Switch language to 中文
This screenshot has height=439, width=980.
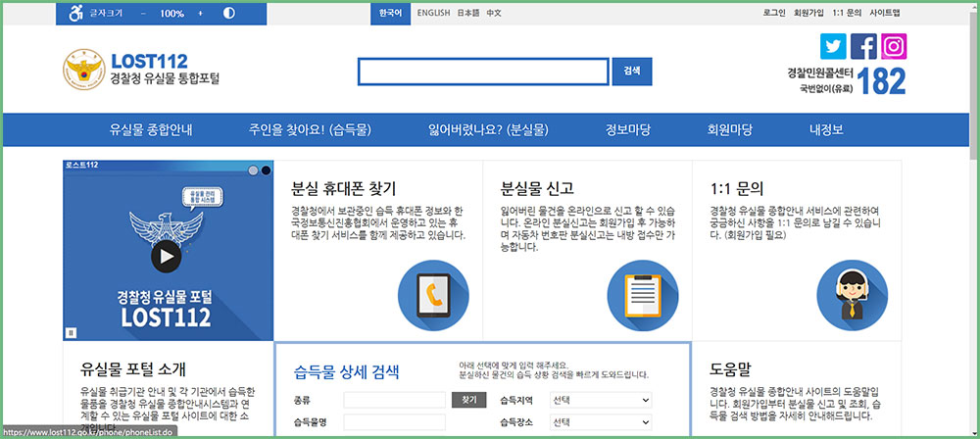click(494, 13)
